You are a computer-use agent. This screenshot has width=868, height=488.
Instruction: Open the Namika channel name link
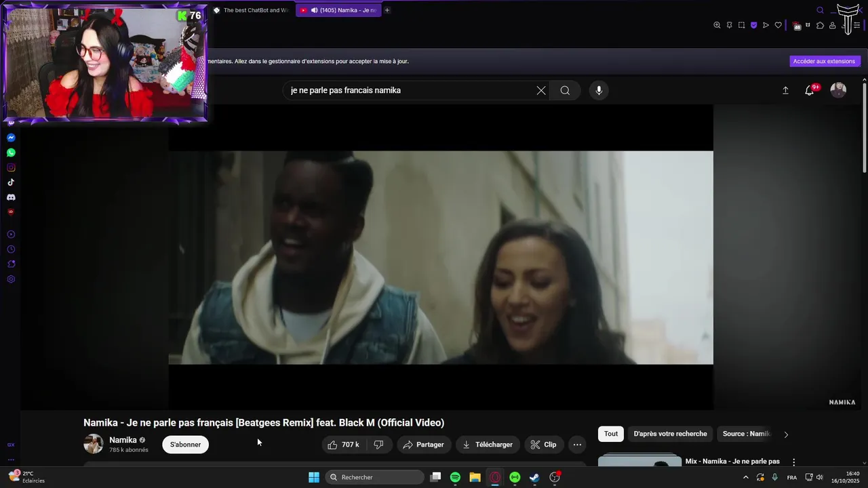click(x=123, y=440)
